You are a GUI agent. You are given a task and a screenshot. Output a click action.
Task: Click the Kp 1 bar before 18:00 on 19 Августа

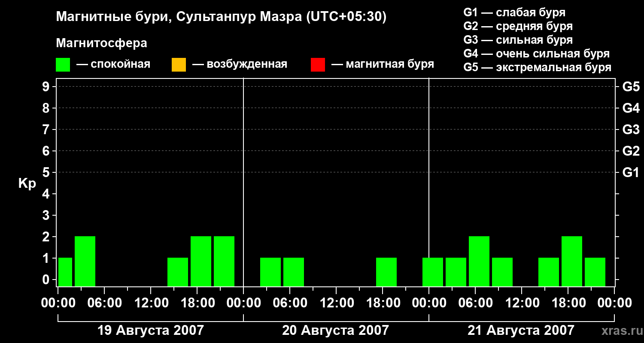click(x=178, y=272)
